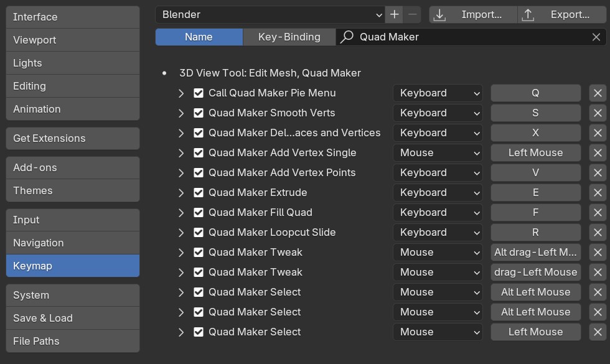Expand the Call Quad Maker Pie Menu entry

(181, 93)
